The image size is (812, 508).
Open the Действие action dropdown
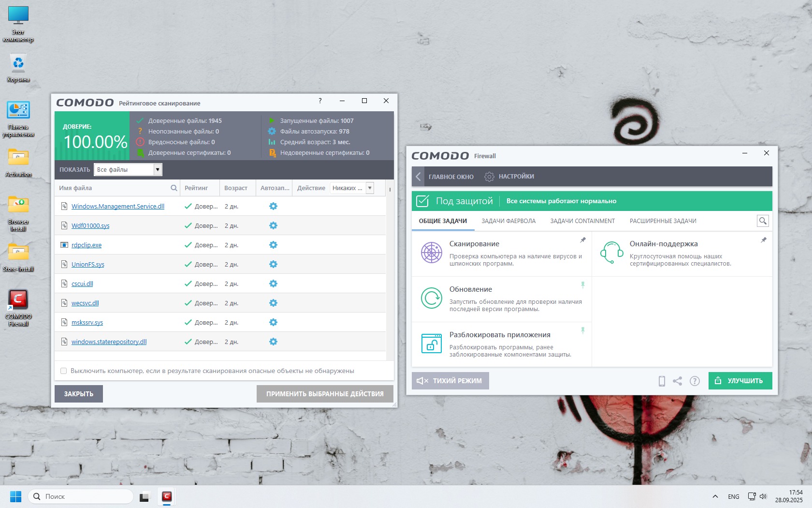click(x=352, y=188)
